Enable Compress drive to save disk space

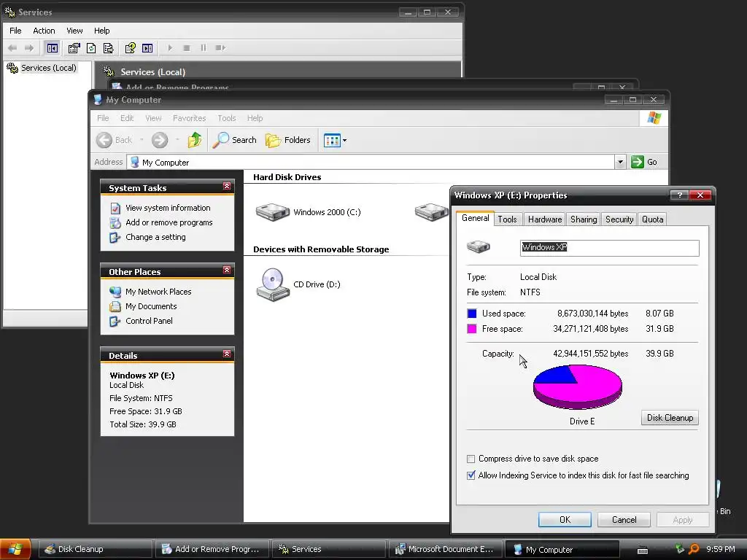point(471,459)
